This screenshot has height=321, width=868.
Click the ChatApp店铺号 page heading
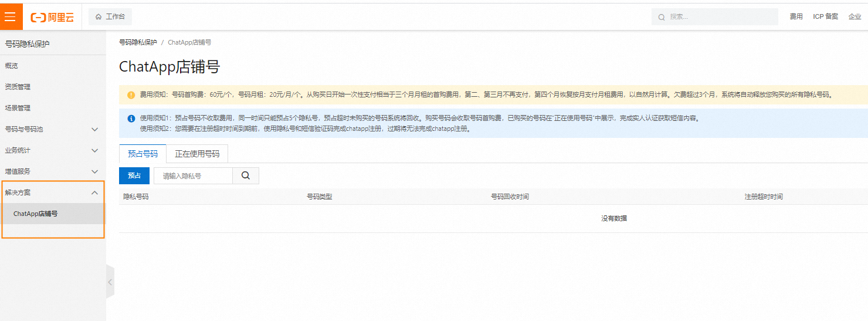(x=169, y=67)
